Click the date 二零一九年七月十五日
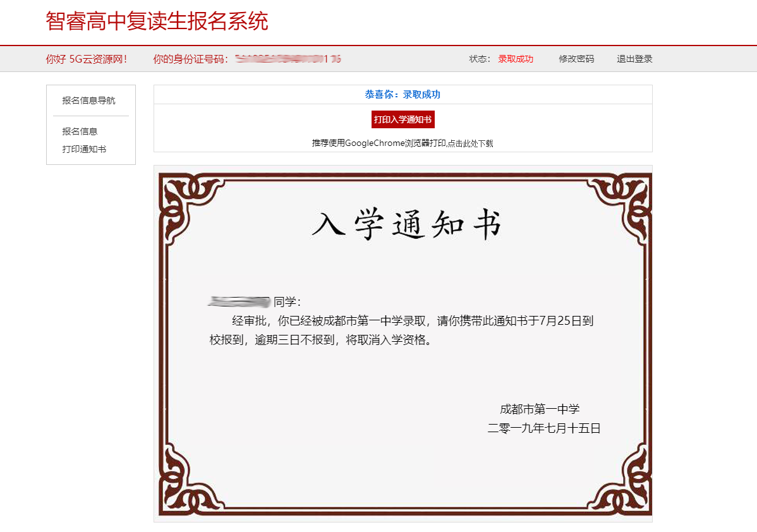 pos(543,428)
